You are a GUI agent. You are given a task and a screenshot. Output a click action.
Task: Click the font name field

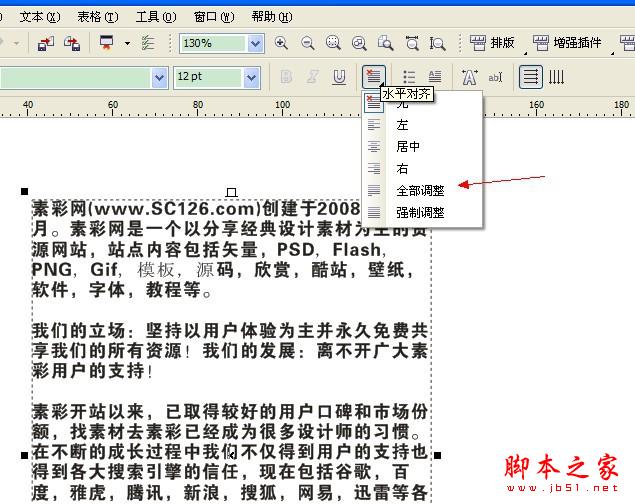pyautogui.click(x=75, y=77)
